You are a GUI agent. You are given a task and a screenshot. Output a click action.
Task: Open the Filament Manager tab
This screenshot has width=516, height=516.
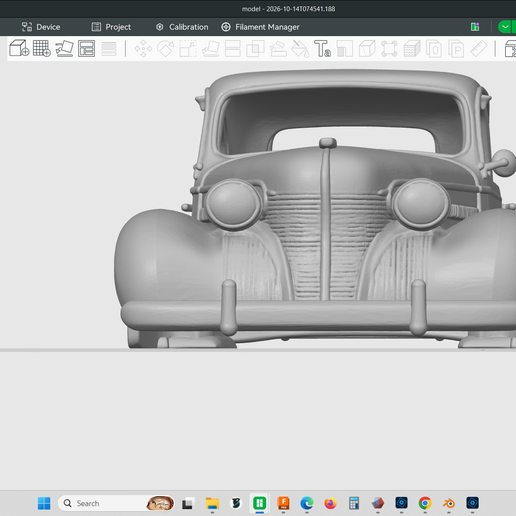pos(260,27)
